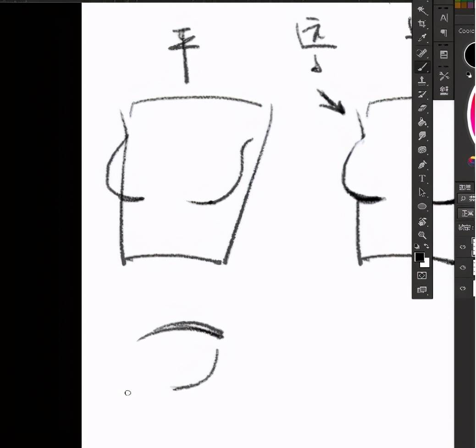Select the horizontal Type tool
This screenshot has width=476, height=448.
[422, 178]
